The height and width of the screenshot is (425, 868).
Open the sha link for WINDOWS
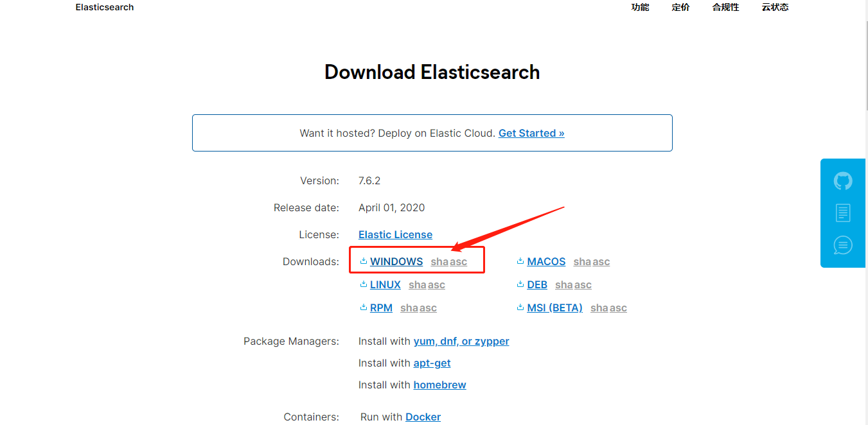[439, 261]
